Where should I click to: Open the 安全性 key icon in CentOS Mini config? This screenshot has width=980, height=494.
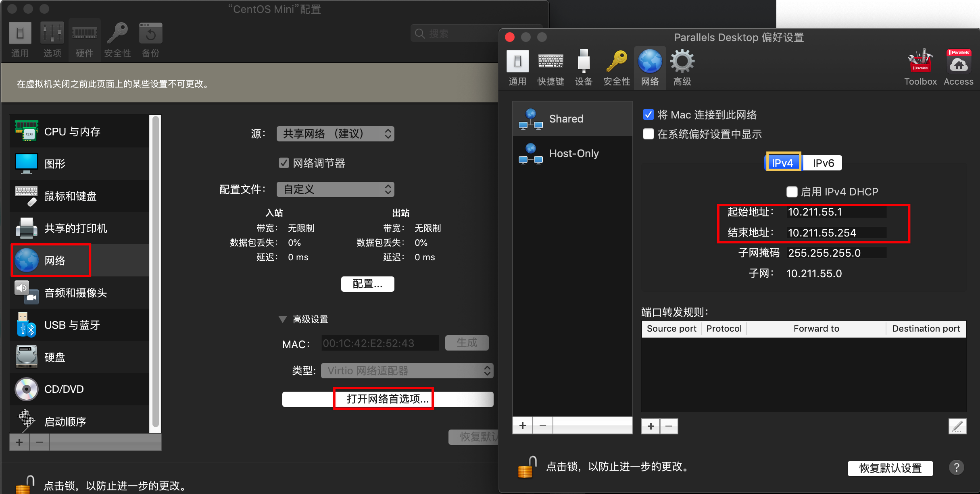117,40
